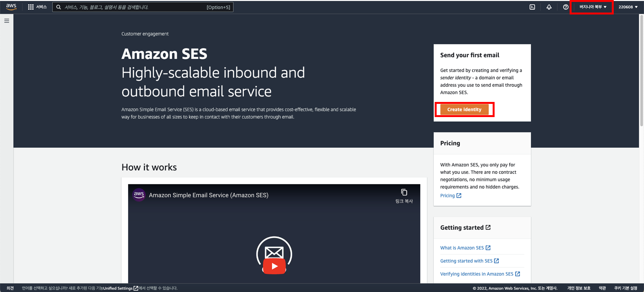Click external link icon beside Getting started heading
Image resolution: width=644 pixels, height=292 pixels.
pyautogui.click(x=488, y=227)
